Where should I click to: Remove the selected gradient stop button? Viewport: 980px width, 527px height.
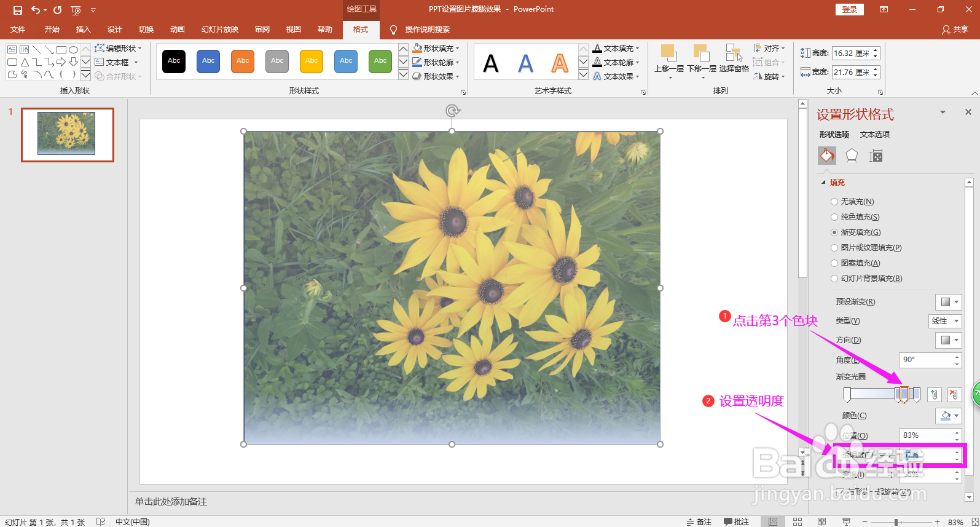click(x=954, y=395)
